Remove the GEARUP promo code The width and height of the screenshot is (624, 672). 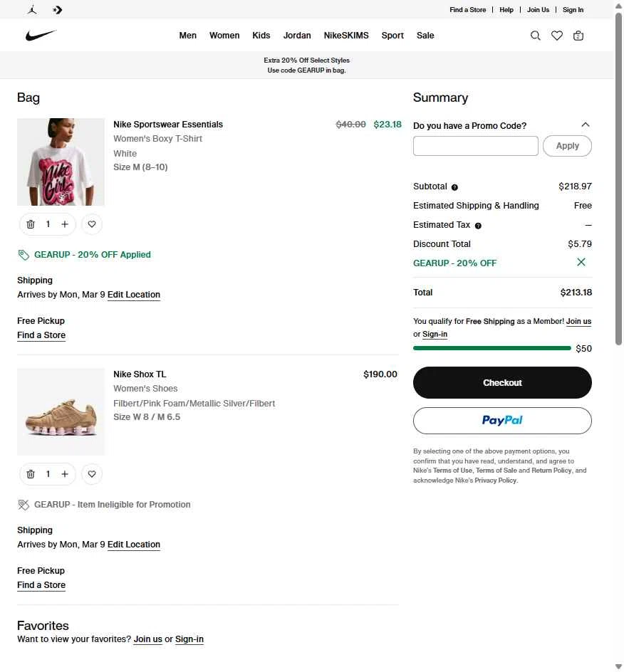click(x=581, y=263)
